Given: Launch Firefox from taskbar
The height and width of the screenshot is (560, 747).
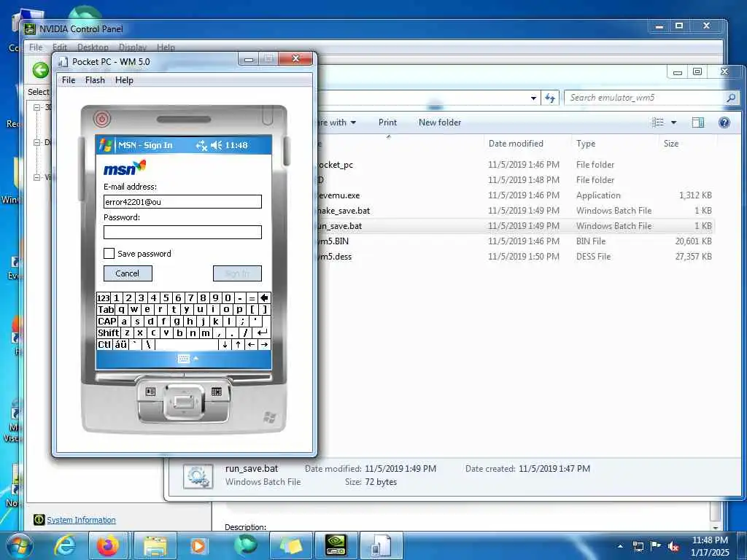Looking at the screenshot, I should (x=108, y=546).
